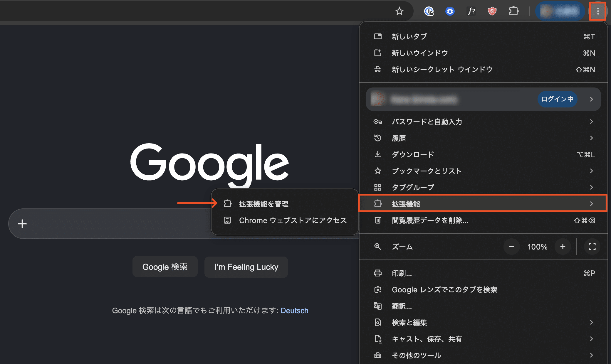Click the download arrow icon beside ダウンロード
The height and width of the screenshot is (364, 611).
pyautogui.click(x=378, y=154)
